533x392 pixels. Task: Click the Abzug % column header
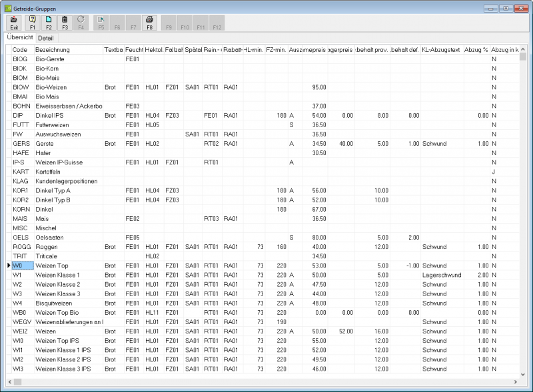coord(477,50)
